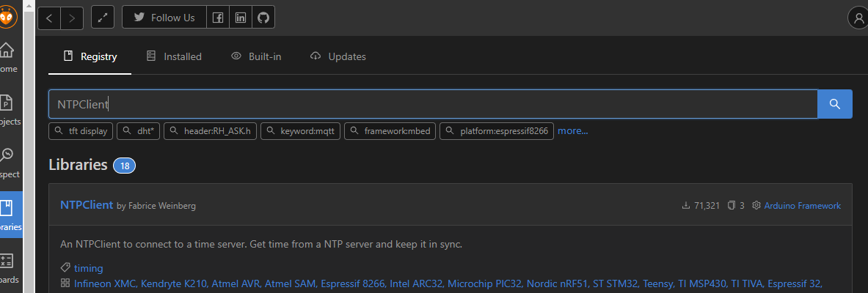Click the NTPClient description text
The width and height of the screenshot is (868, 293).
point(260,244)
